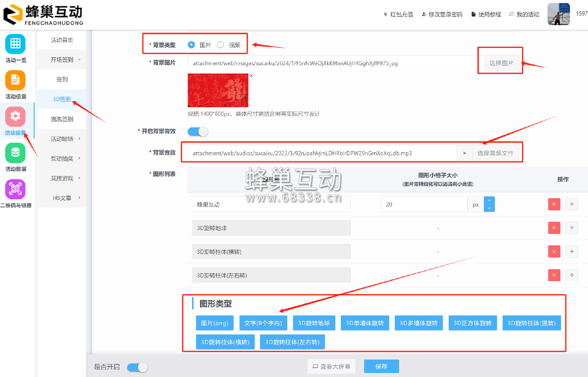This screenshot has width=588, height=377.
Task: Click move handle icon for 蜂巢互动 row
Action: 572,204
